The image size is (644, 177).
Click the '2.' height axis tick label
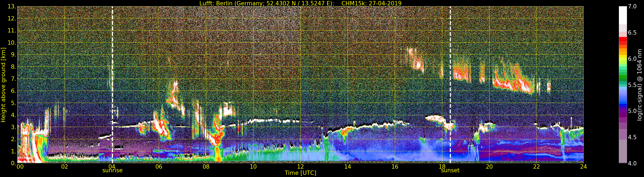click(x=13, y=139)
